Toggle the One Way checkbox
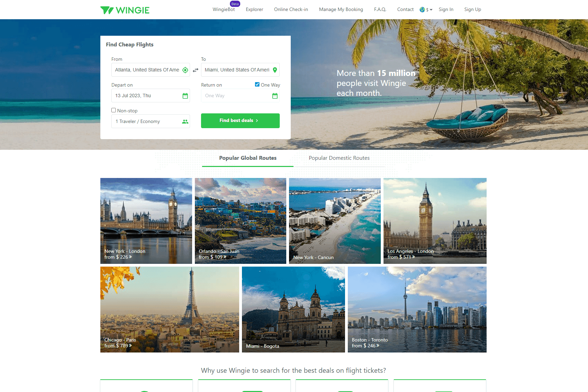Viewport: 588px width, 392px height. point(257,85)
